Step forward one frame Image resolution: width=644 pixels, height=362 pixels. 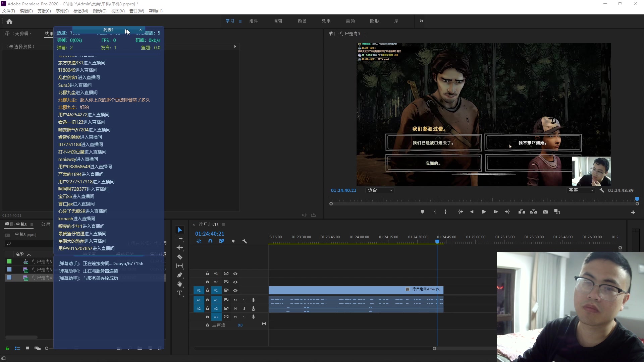point(496,212)
